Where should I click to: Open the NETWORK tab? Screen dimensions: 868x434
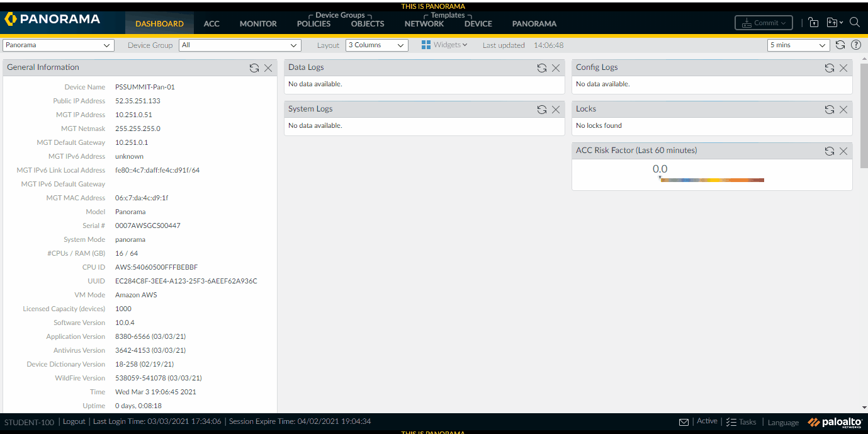pyautogui.click(x=424, y=24)
